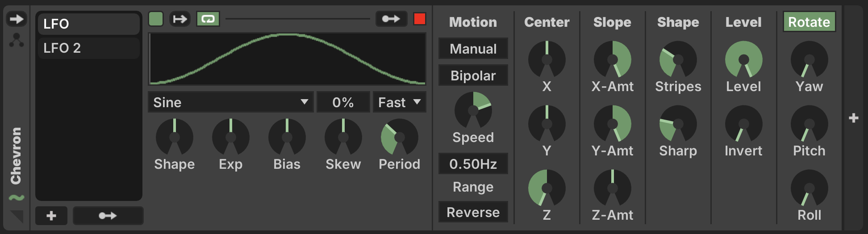This screenshot has height=234, width=868.
Task: Select LFO 2 in modulator list
Action: 88,48
